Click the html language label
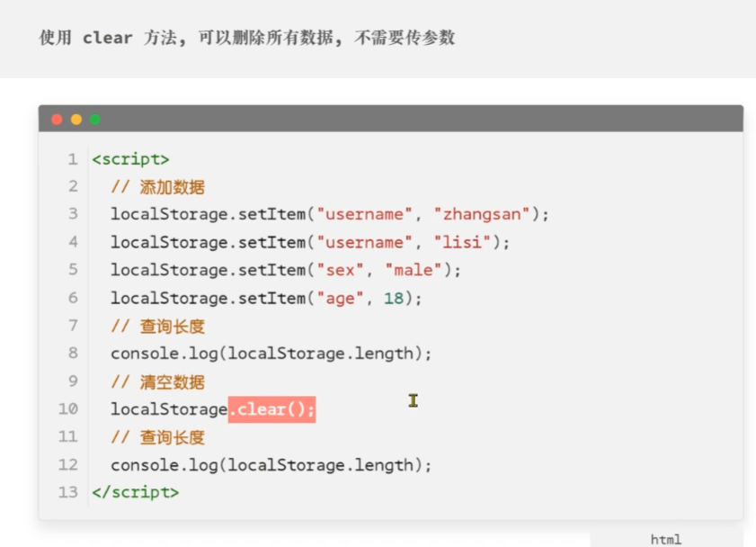 [x=665, y=539]
